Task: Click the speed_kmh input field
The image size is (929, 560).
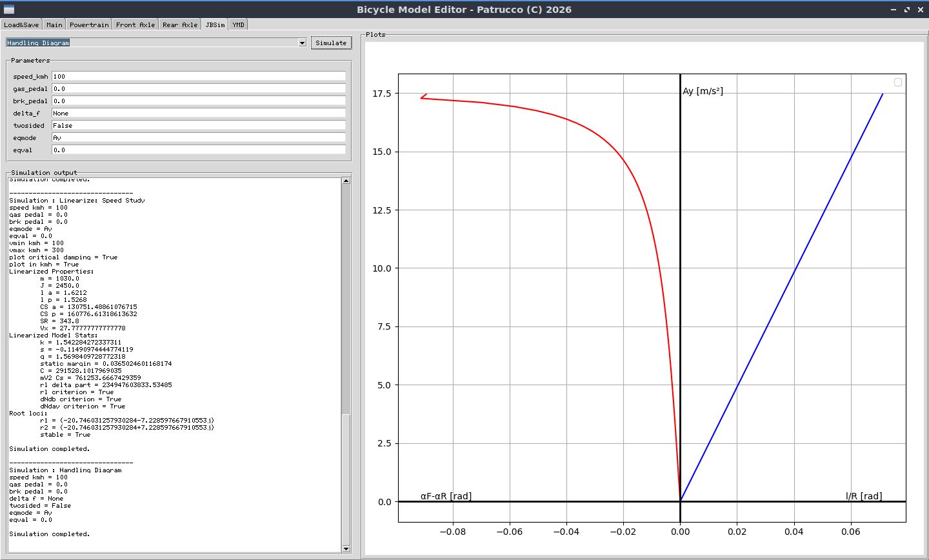Action: (199, 76)
